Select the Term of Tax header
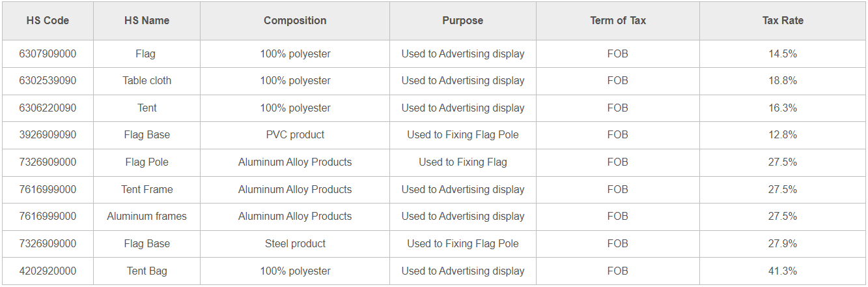Viewport: 868px width, 287px height. click(618, 21)
